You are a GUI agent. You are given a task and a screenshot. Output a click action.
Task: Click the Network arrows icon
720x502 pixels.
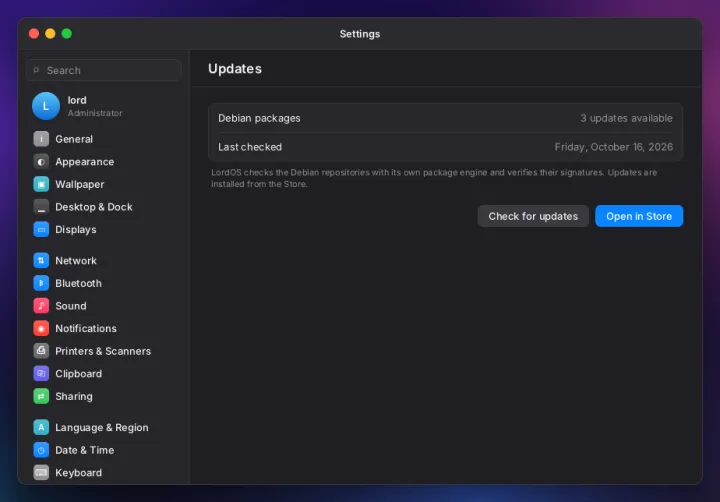tap(41, 260)
